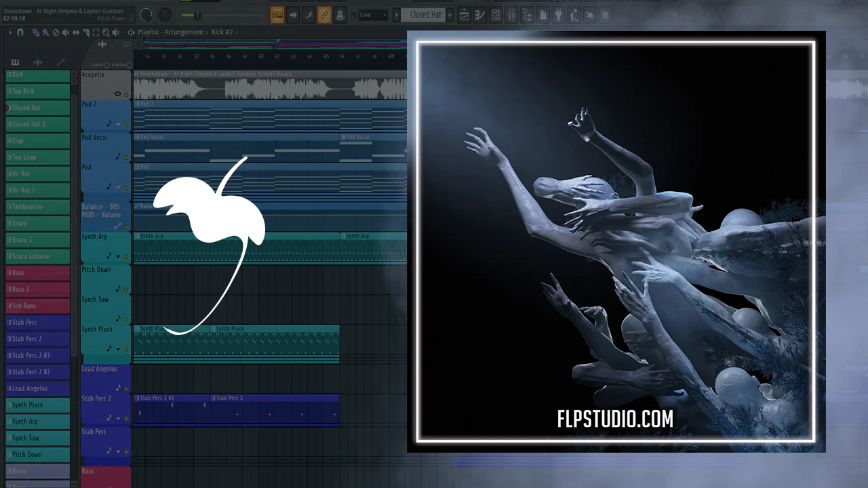Show patterns tab in the picker panel

click(x=15, y=62)
